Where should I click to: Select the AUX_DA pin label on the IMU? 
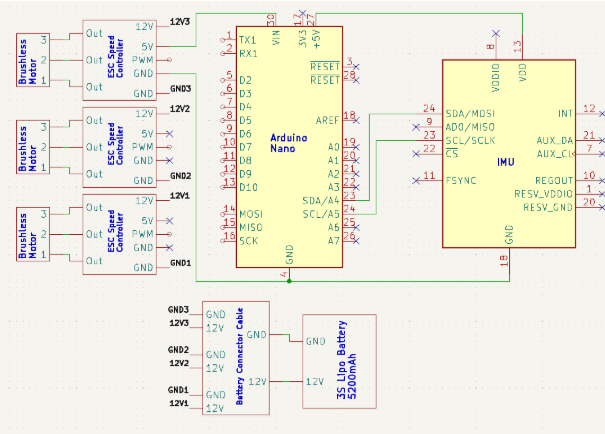coord(554,140)
